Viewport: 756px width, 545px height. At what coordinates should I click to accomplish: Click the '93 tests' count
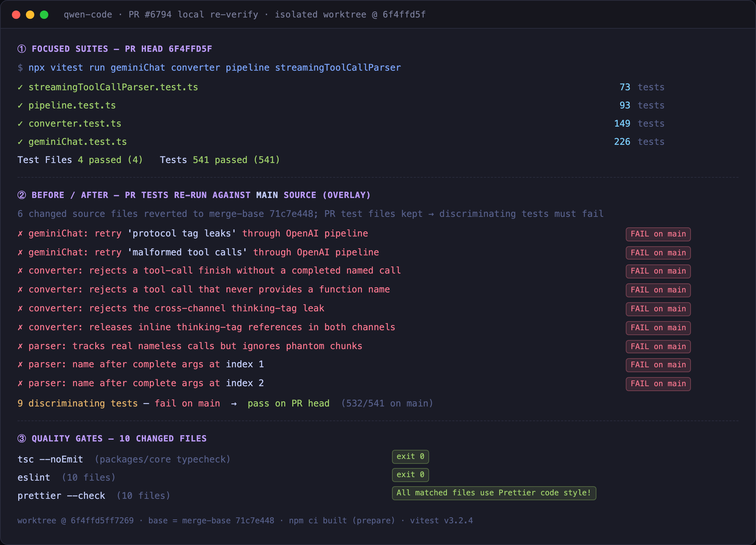pyautogui.click(x=642, y=105)
